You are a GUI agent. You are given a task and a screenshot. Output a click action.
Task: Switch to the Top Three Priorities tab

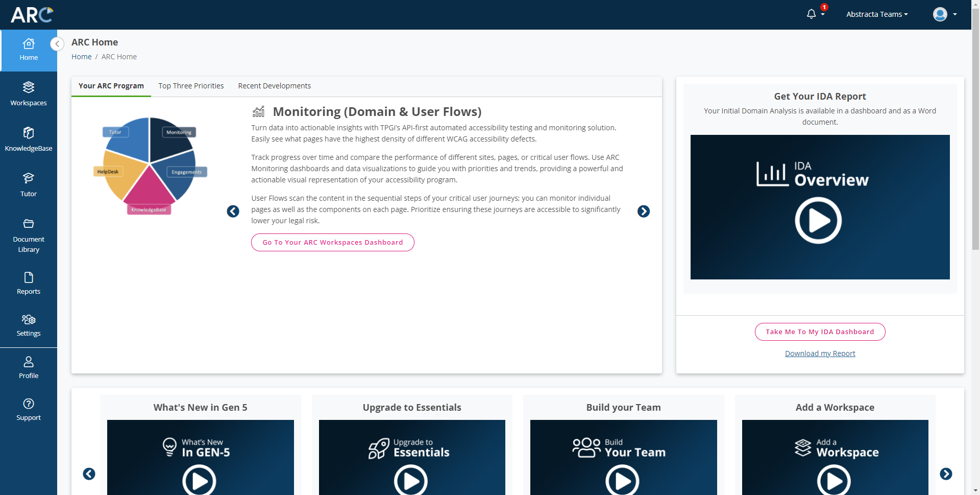191,86
